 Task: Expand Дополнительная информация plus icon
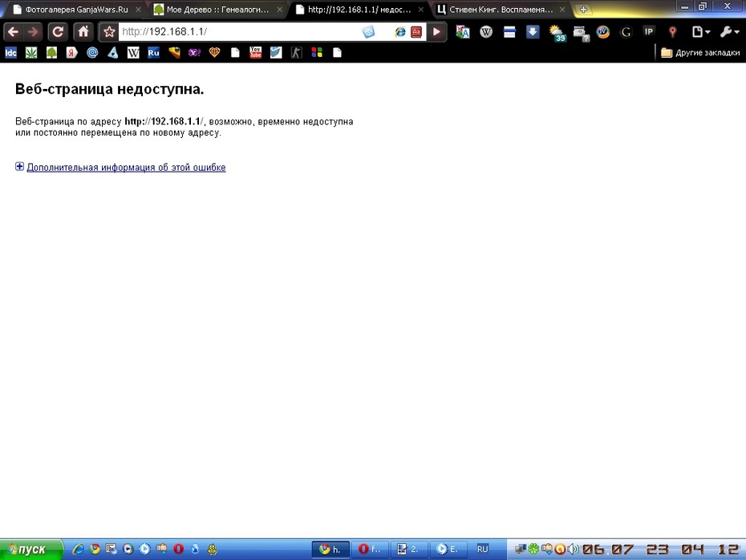[x=19, y=167]
